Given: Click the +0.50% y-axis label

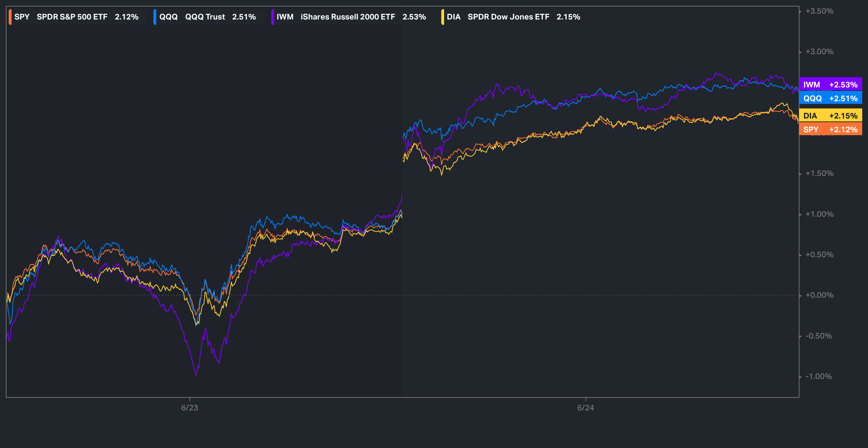Looking at the screenshot, I should pos(819,255).
